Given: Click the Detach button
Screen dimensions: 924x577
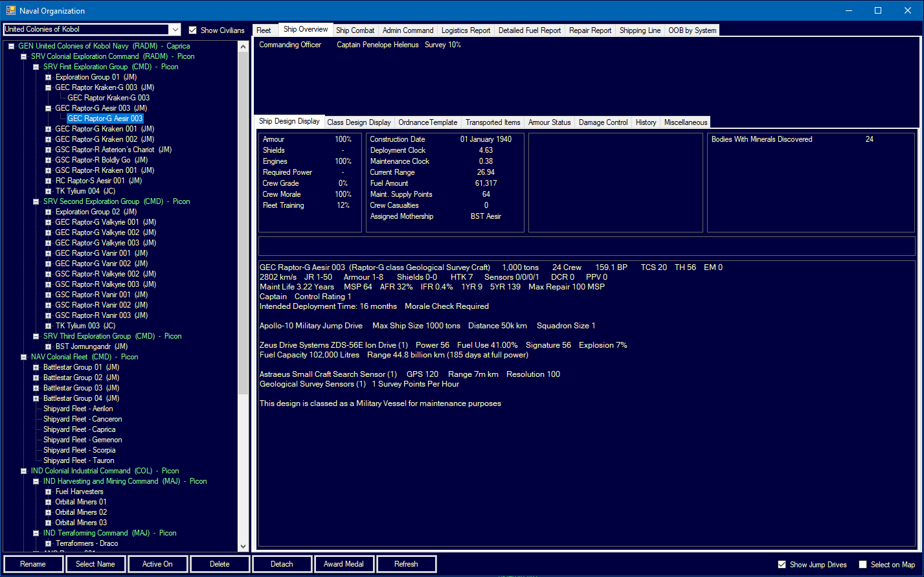Looking at the screenshot, I should pyautogui.click(x=282, y=564).
